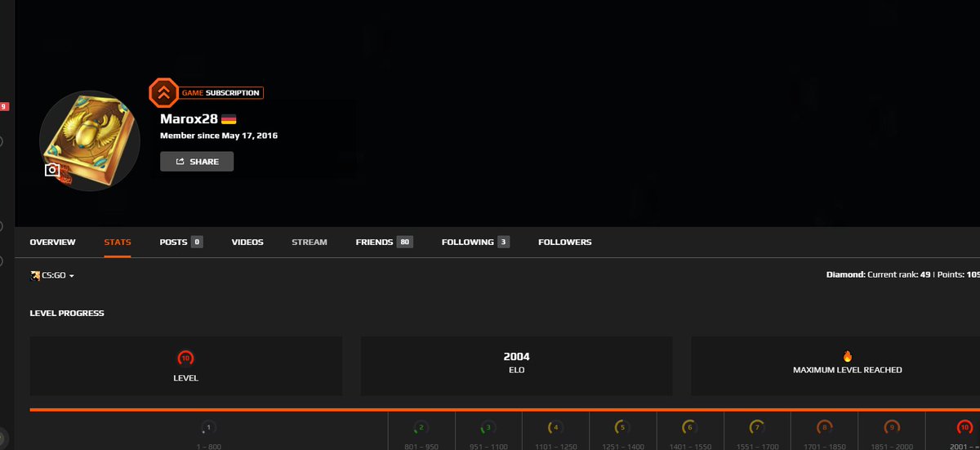980x450 pixels.
Task: Open the CS:GO game selector dropdown
Action: 53,276
